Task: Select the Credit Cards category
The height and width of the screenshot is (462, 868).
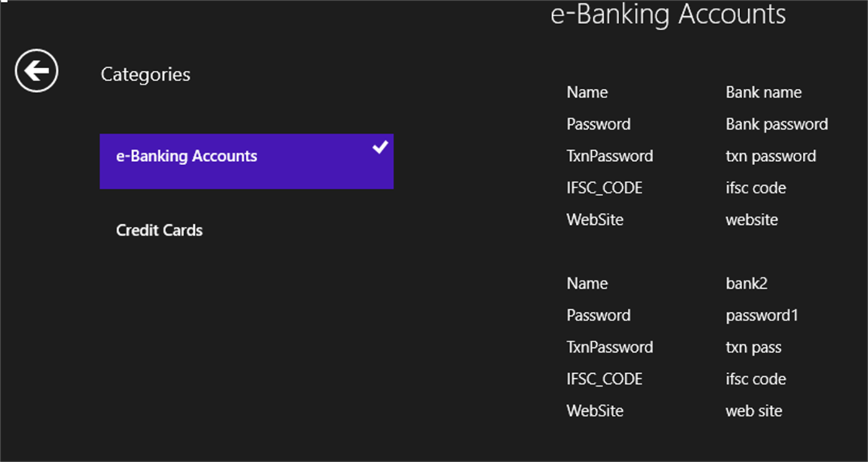Action: 159,230
